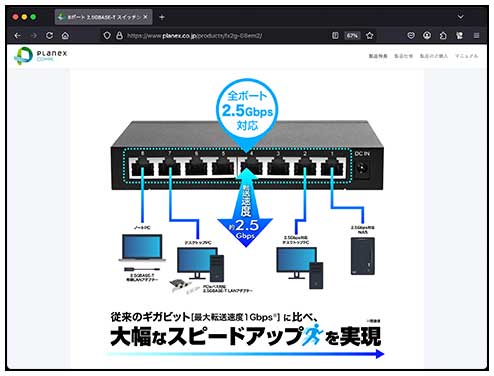
Task: Open the Pocket save icon
Action: point(411,35)
